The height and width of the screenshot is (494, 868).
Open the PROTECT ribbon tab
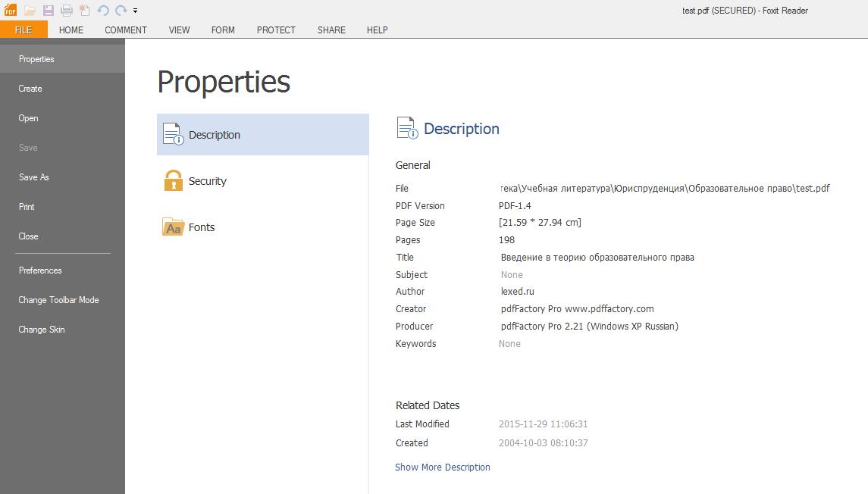276,30
